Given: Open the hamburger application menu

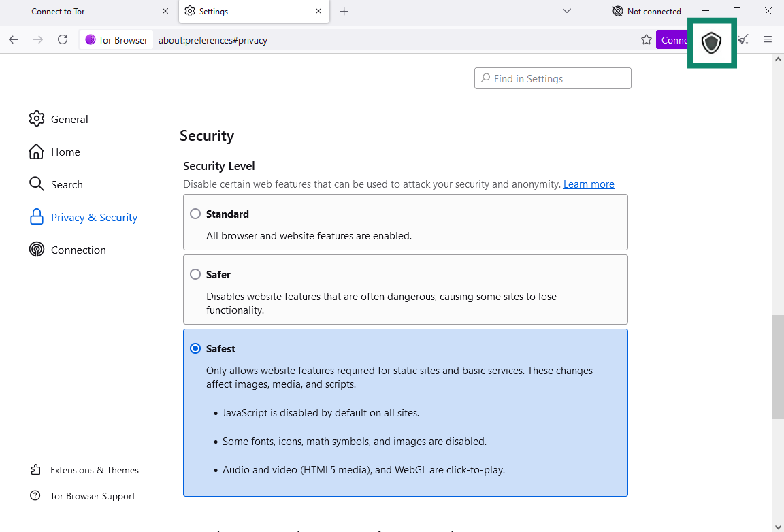Looking at the screenshot, I should pyautogui.click(x=768, y=39).
